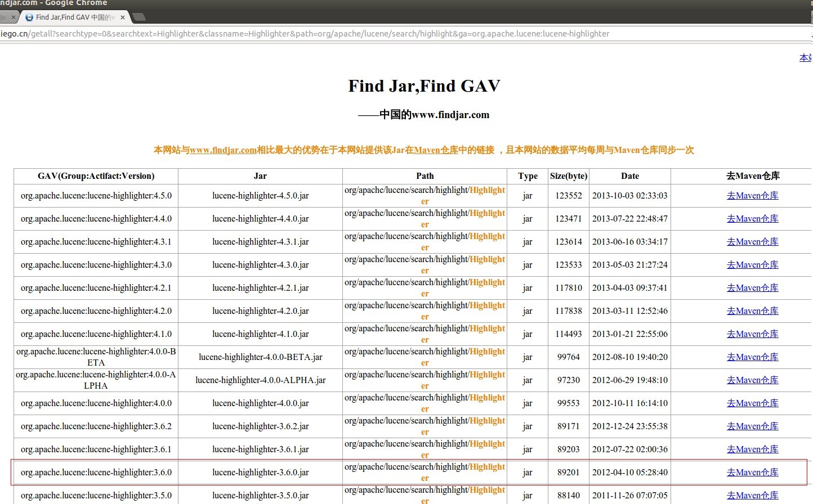This screenshot has height=504, width=813.
Task: Click the "Date" column header
Action: coord(629,175)
